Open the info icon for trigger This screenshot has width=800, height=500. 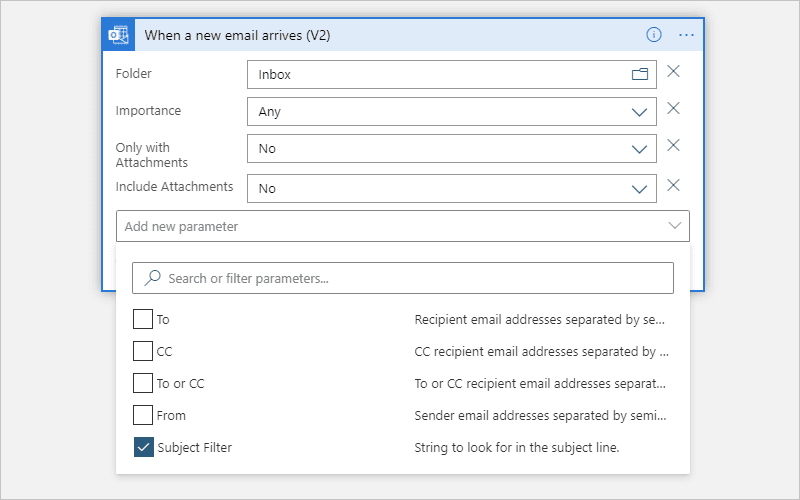(x=654, y=35)
